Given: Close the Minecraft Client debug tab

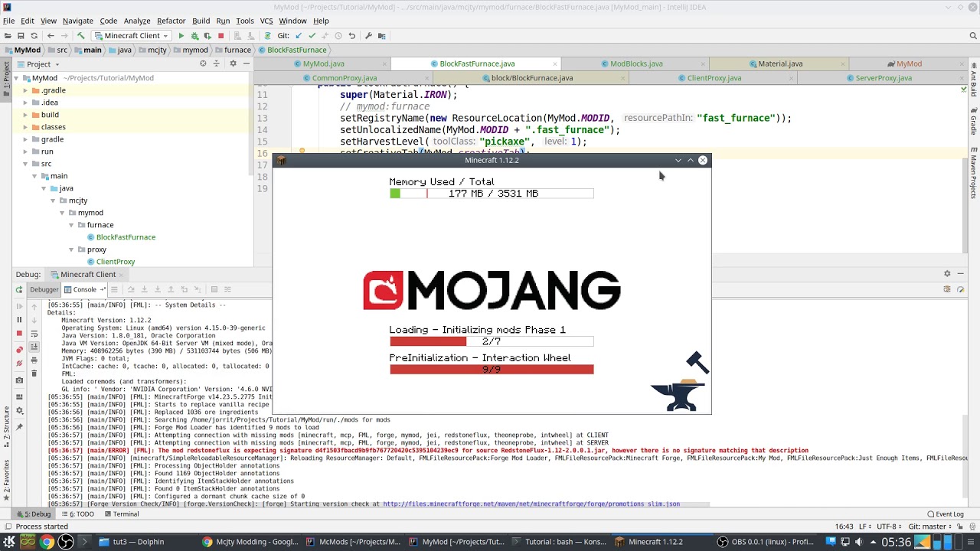Looking at the screenshot, I should [121, 275].
